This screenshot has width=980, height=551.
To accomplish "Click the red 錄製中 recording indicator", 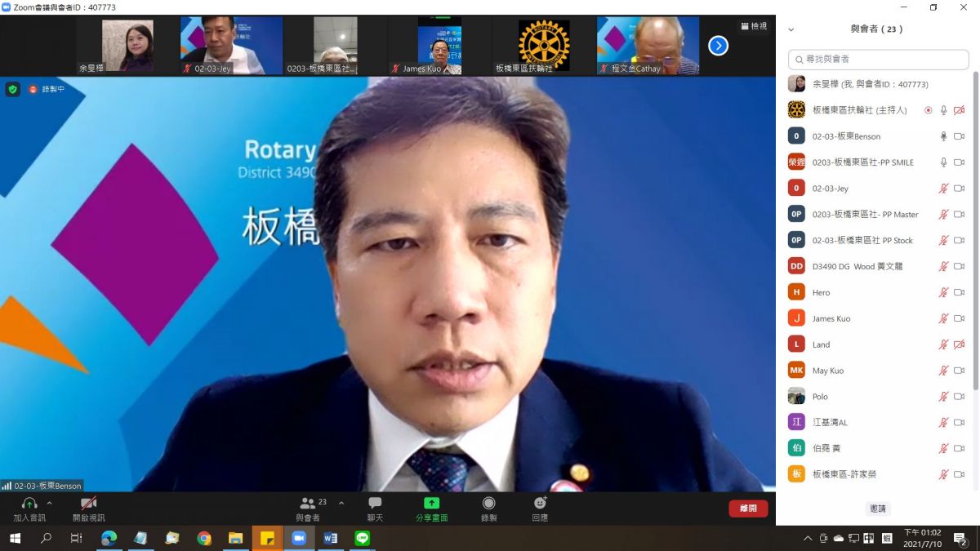I will pyautogui.click(x=47, y=89).
